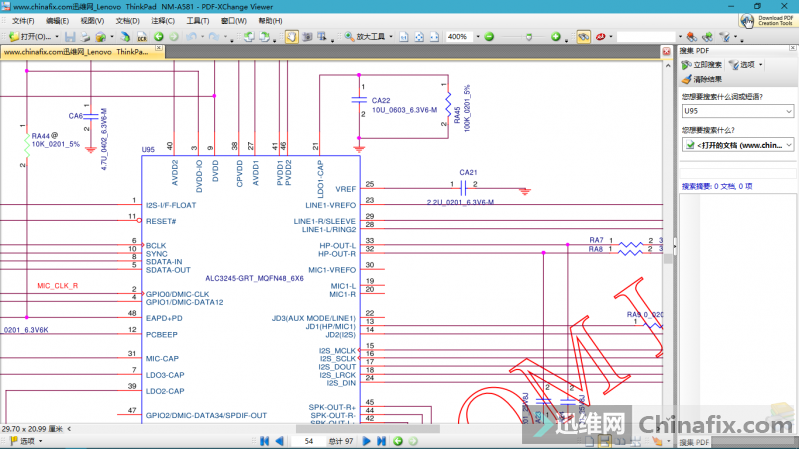Image resolution: width=799 pixels, height=449 pixels.
Task: Jump to the last page
Action: [x=382, y=441]
